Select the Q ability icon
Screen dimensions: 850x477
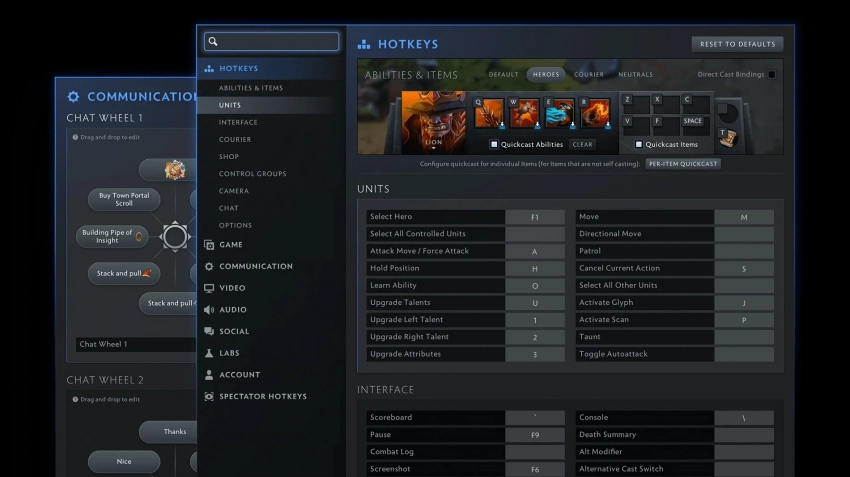[489, 113]
